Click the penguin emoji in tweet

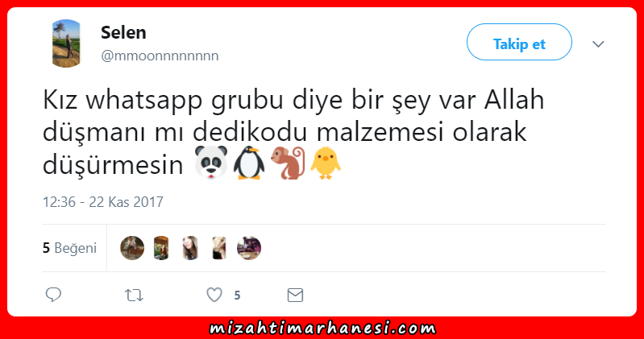pos(249,163)
